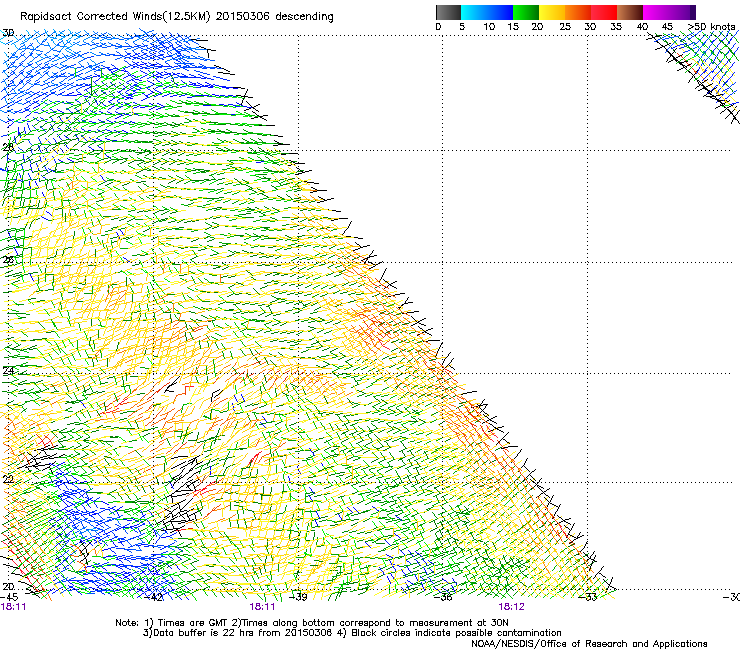Select the orange 25–30 knots legend segment

pos(578,12)
